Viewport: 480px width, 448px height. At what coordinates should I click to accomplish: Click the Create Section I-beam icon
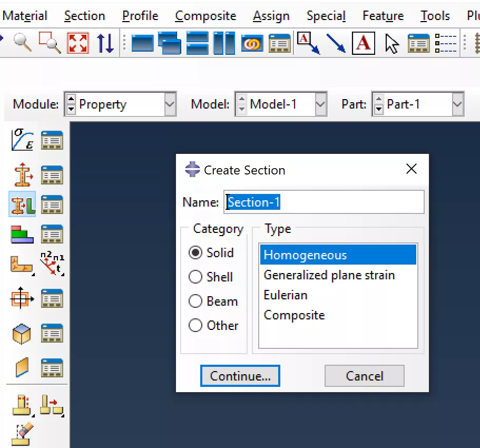point(22,174)
